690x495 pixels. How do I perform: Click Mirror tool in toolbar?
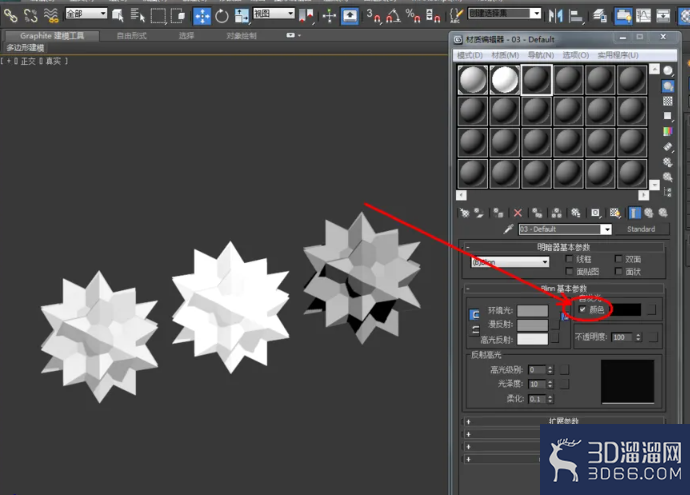[x=556, y=16]
